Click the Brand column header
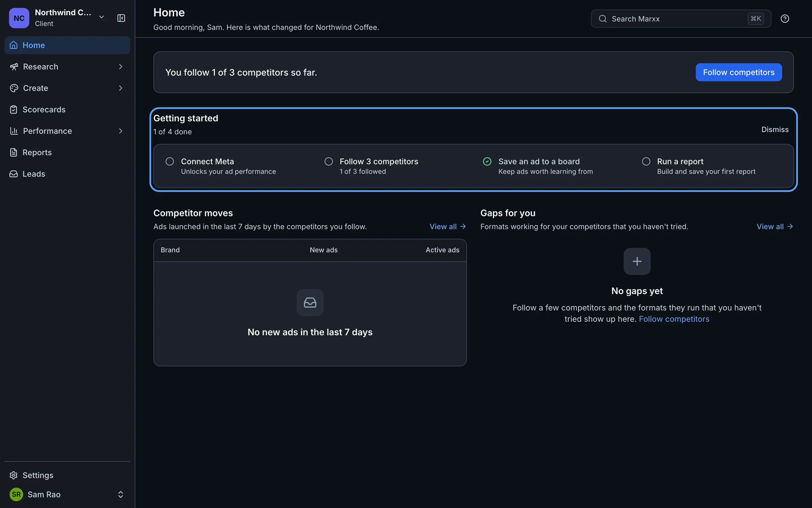 click(170, 250)
